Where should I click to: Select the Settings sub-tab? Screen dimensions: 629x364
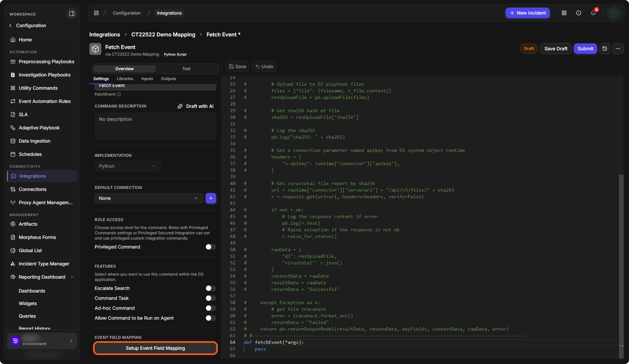click(x=101, y=79)
